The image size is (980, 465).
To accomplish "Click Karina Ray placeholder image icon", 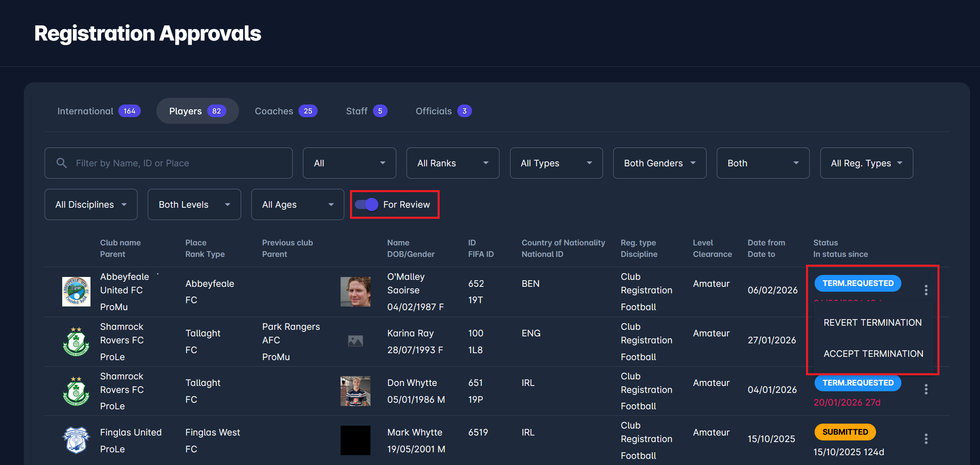I will pos(355,340).
